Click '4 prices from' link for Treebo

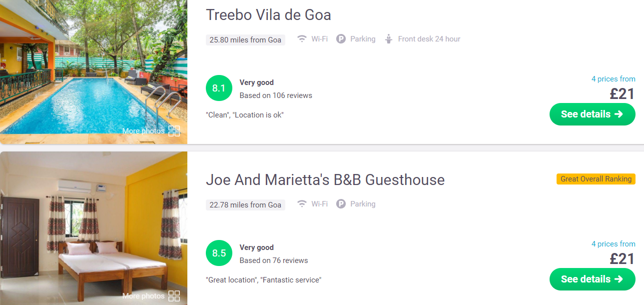(613, 79)
